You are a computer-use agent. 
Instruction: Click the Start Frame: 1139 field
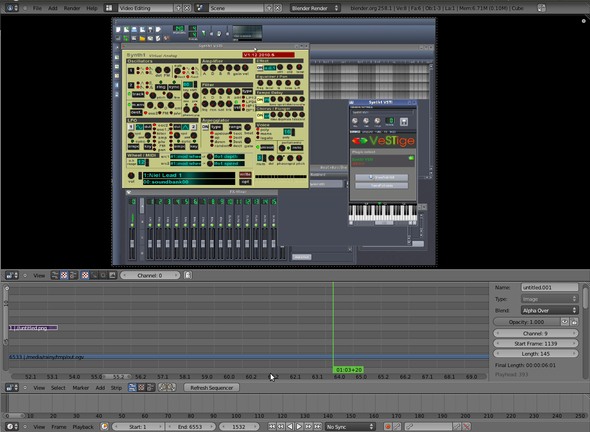[535, 344]
